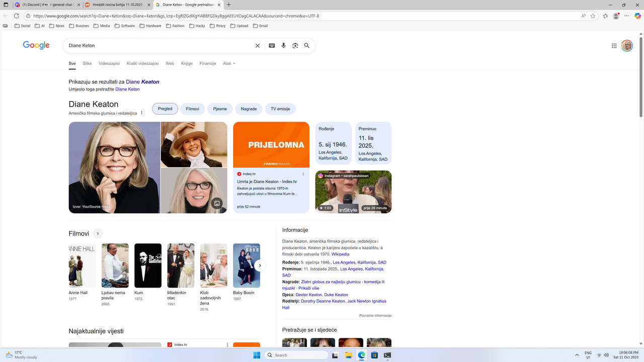Open the Kum movie thumbnail

(147, 265)
